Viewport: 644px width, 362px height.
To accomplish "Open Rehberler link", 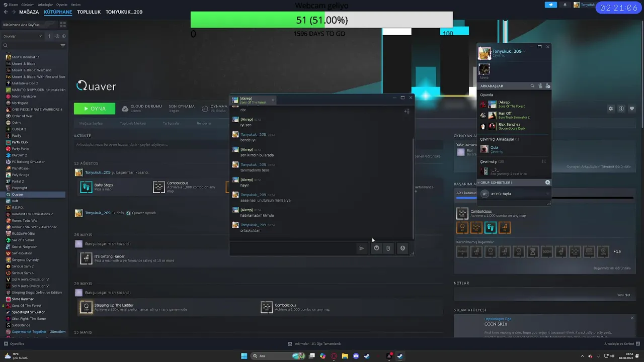I will pyautogui.click(x=204, y=124).
